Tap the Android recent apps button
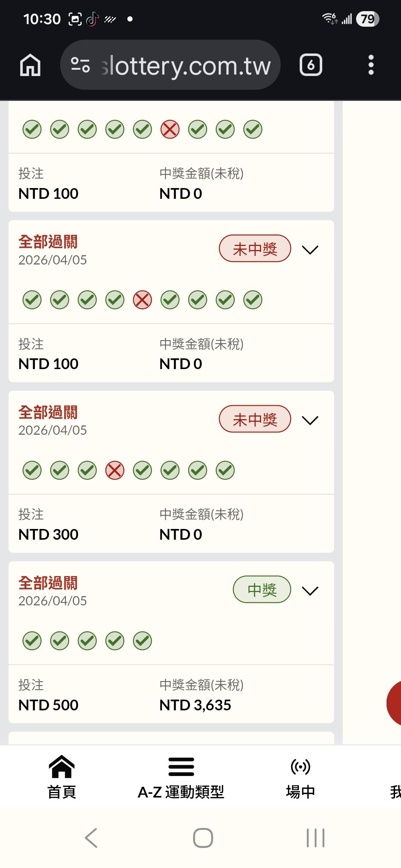The image size is (401, 868). (x=315, y=838)
